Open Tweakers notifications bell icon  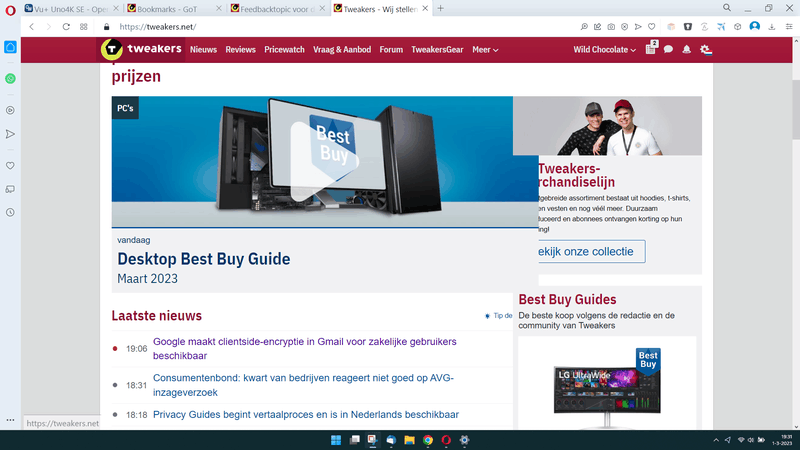tap(687, 49)
